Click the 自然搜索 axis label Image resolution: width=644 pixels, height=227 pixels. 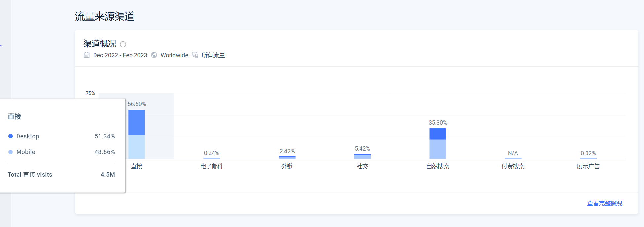click(437, 166)
